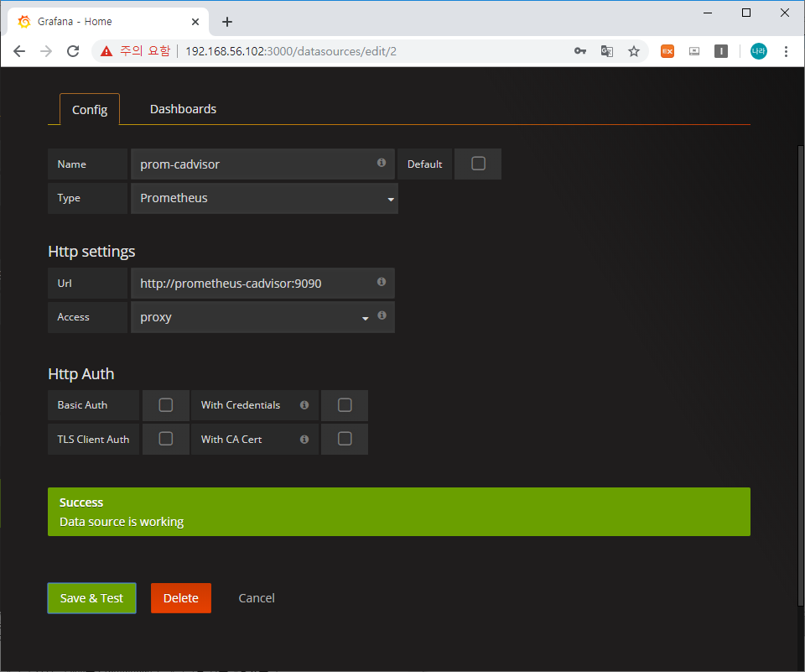Maximize the Chrome window
The width and height of the screenshot is (805, 672).
(746, 13)
